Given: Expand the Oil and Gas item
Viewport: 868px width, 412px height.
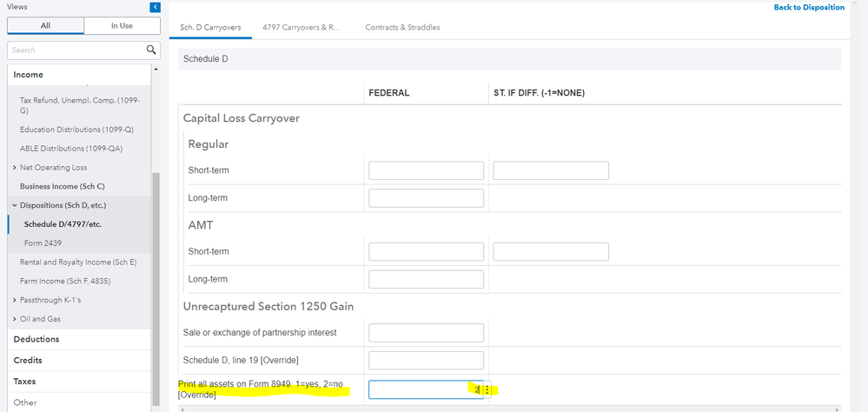Looking at the screenshot, I should point(15,319).
